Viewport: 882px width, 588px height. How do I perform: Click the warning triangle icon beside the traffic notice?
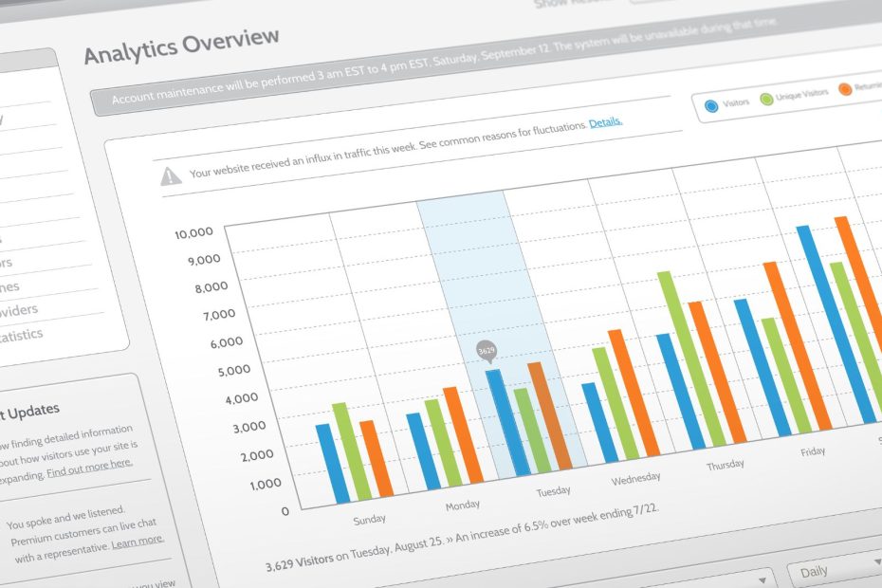(171, 175)
